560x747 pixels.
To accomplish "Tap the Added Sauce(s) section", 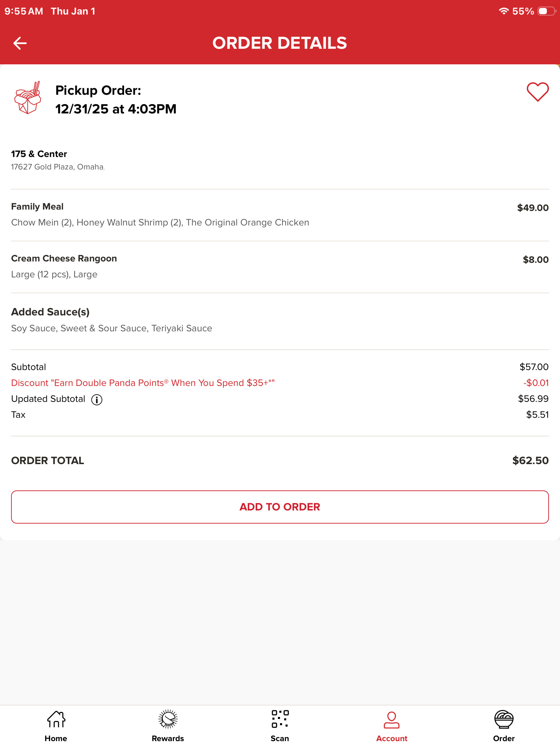I will [50, 312].
